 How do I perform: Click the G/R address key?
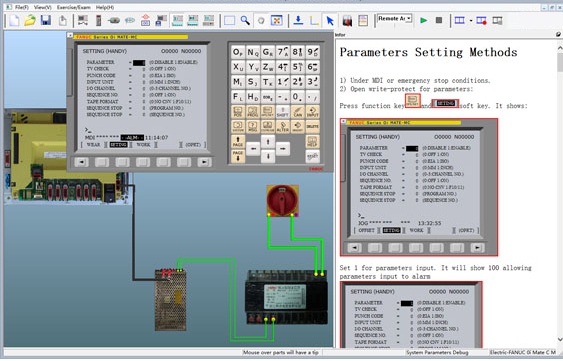[x=267, y=52]
